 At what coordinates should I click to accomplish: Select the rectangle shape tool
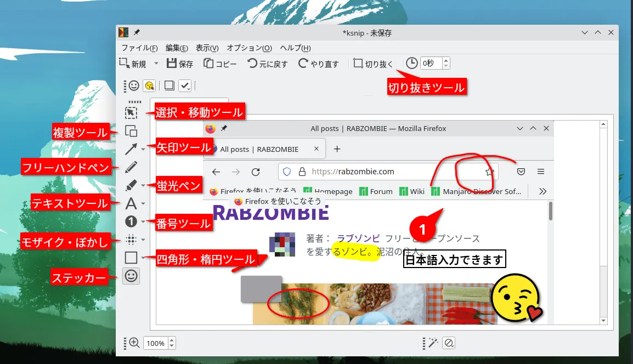[131, 258]
